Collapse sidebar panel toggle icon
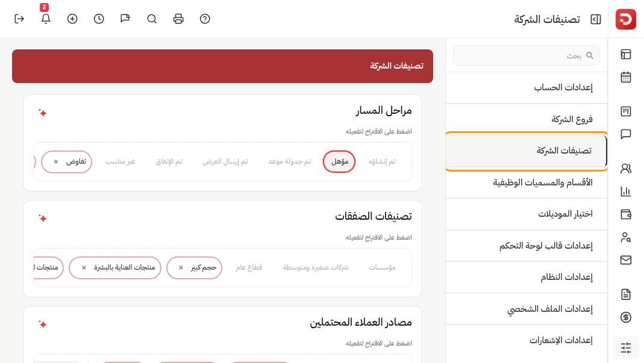644x363 pixels. [596, 19]
